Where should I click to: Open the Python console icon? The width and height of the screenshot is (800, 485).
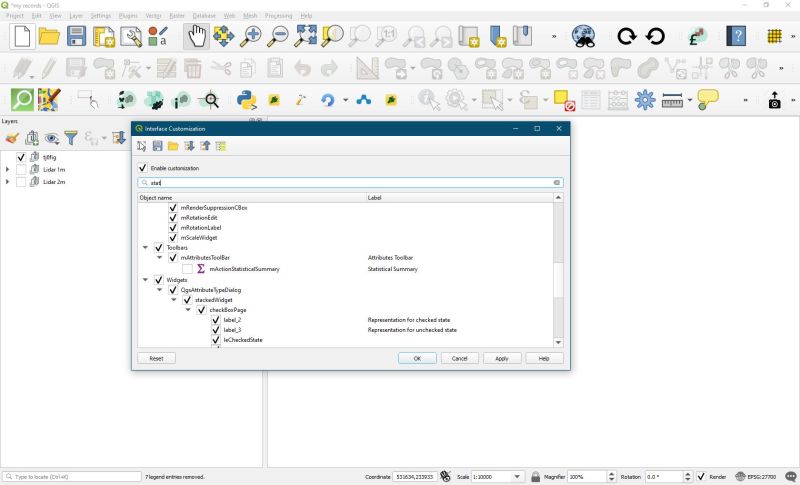246,99
